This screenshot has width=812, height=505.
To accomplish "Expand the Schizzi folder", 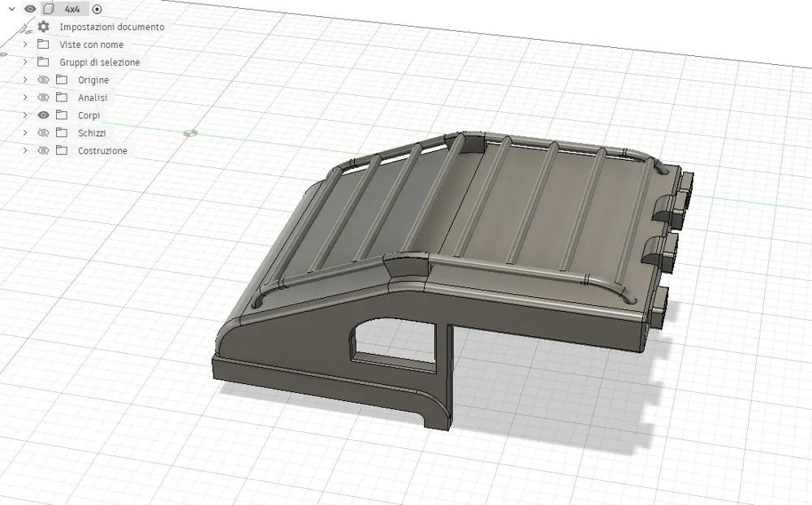I will (x=25, y=132).
